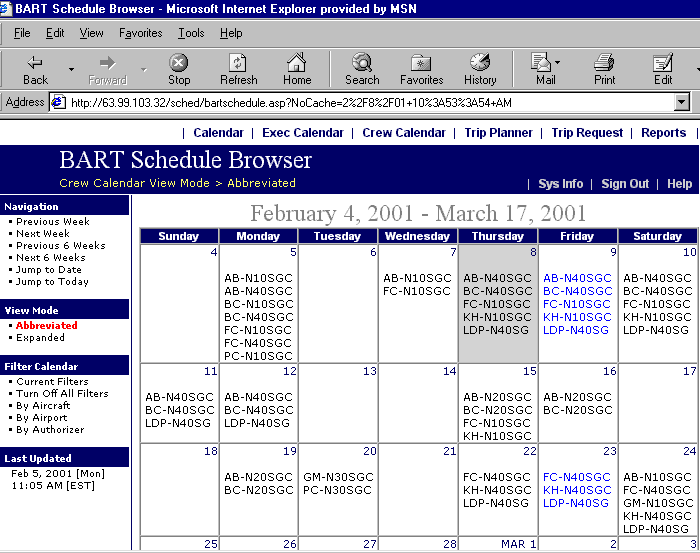Click day number 15 on Thursday

point(529,371)
